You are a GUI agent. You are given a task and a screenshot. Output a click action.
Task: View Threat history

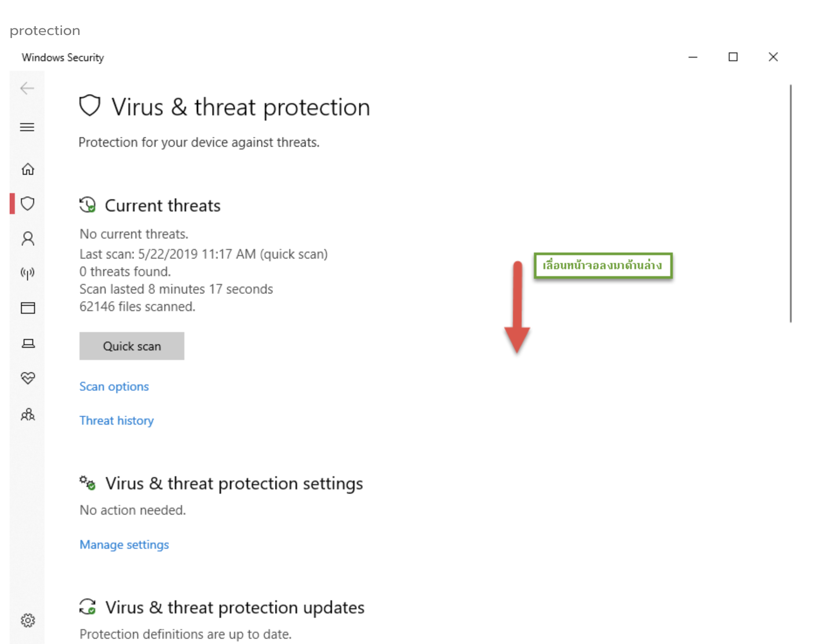pos(116,420)
